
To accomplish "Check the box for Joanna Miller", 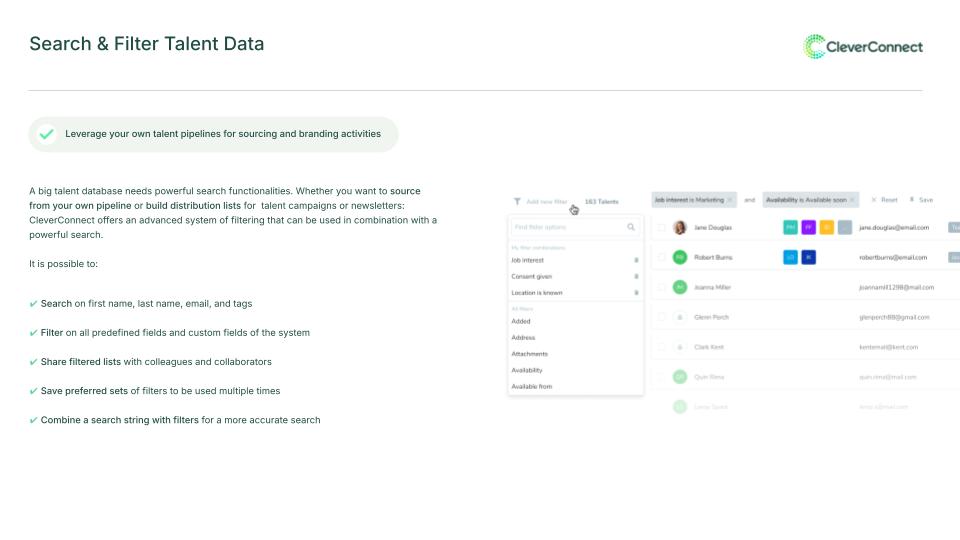I will (x=661, y=287).
